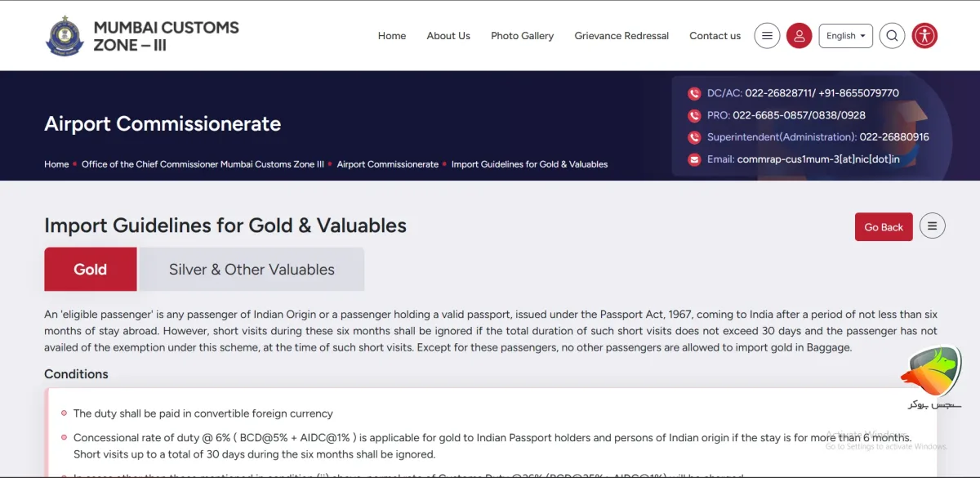Viewport: 980px width, 478px height.
Task: Switch to Silver & Other Valuables tab
Action: click(252, 270)
